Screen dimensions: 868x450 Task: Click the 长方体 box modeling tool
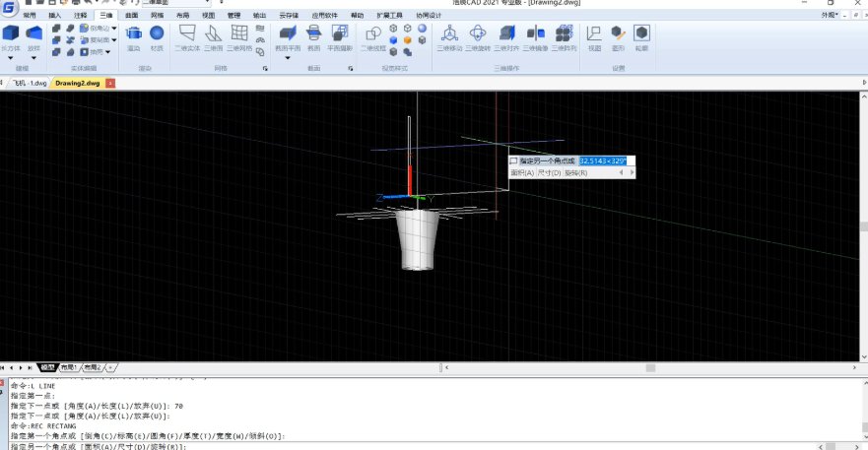tap(11, 34)
